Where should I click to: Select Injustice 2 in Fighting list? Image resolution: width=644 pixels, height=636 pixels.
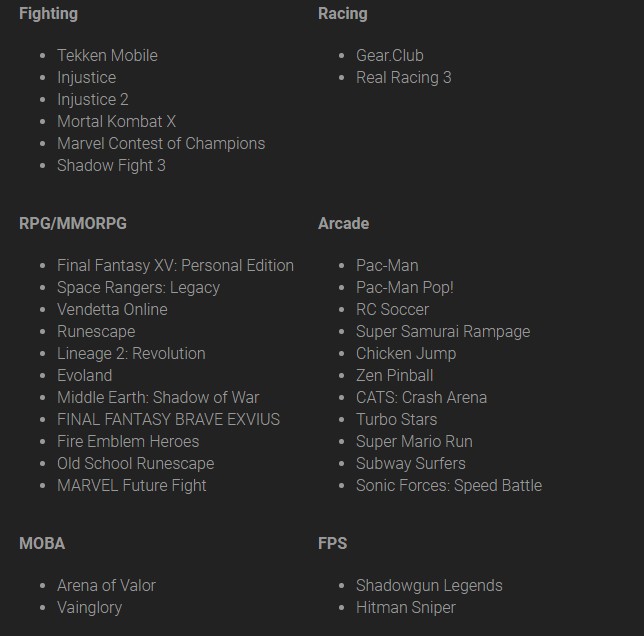pyautogui.click(x=93, y=99)
